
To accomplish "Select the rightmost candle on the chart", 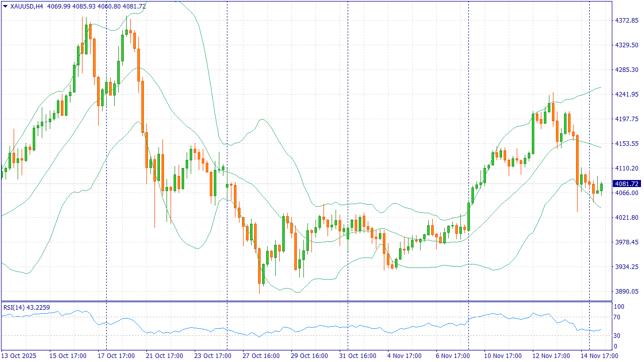I will (x=601, y=187).
